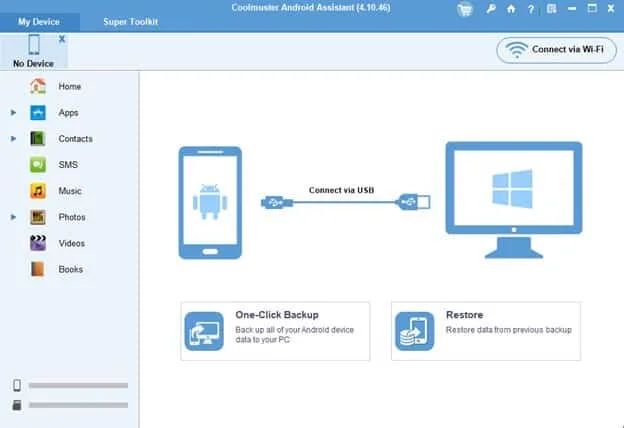
Task: Click the Restore icon
Action: (x=415, y=331)
